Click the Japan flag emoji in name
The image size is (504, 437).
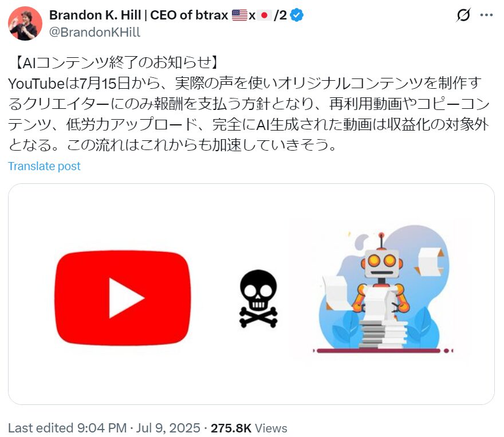(x=264, y=15)
